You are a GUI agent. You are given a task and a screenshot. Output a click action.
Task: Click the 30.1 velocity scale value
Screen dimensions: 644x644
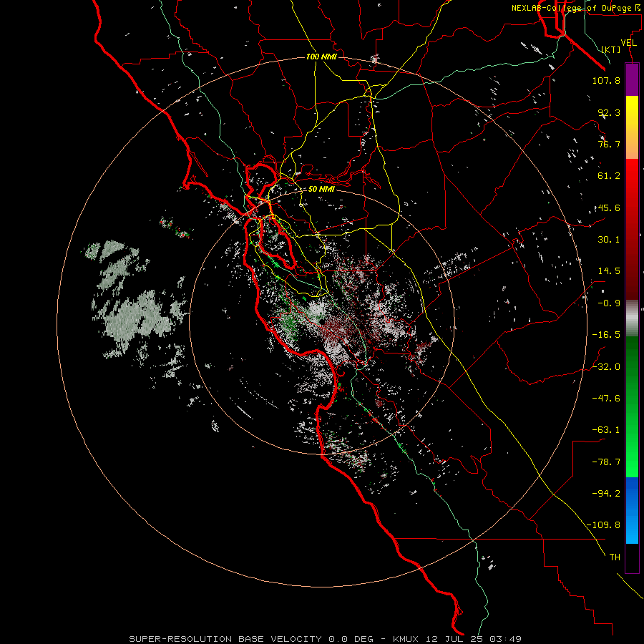[609, 240]
